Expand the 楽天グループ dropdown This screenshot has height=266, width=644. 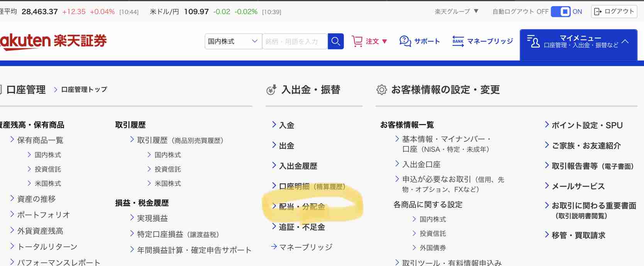(456, 12)
